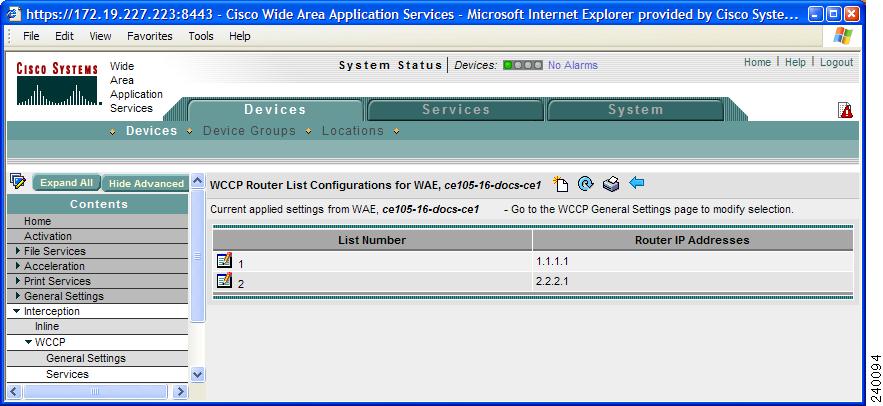This screenshot has height=406, width=883.
Task: Close the Internet Explorer window
Action: (853, 14)
